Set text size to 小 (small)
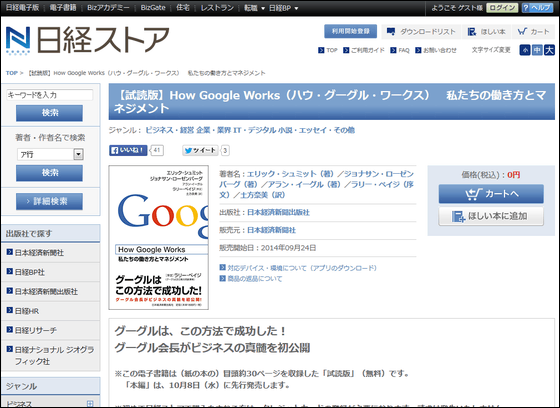The width and height of the screenshot is (560, 408). tap(525, 50)
